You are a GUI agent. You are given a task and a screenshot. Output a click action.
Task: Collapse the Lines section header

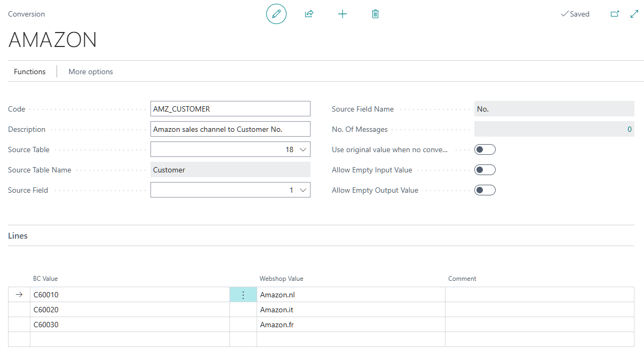18,235
